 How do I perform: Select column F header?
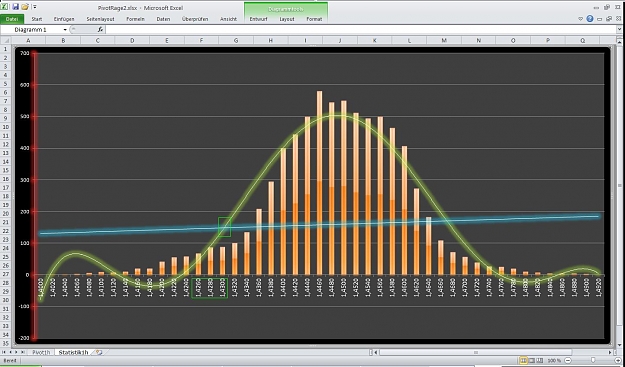pyautogui.click(x=201, y=40)
